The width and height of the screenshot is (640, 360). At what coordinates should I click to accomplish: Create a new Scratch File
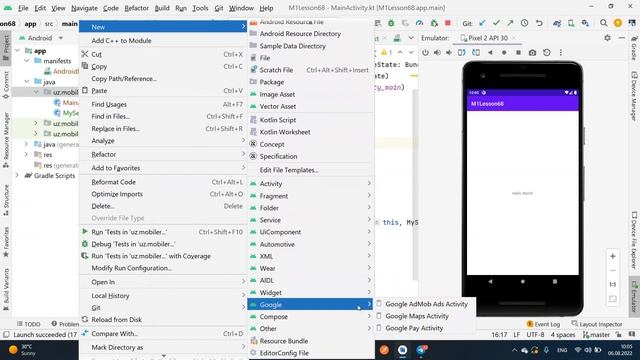coord(310,70)
